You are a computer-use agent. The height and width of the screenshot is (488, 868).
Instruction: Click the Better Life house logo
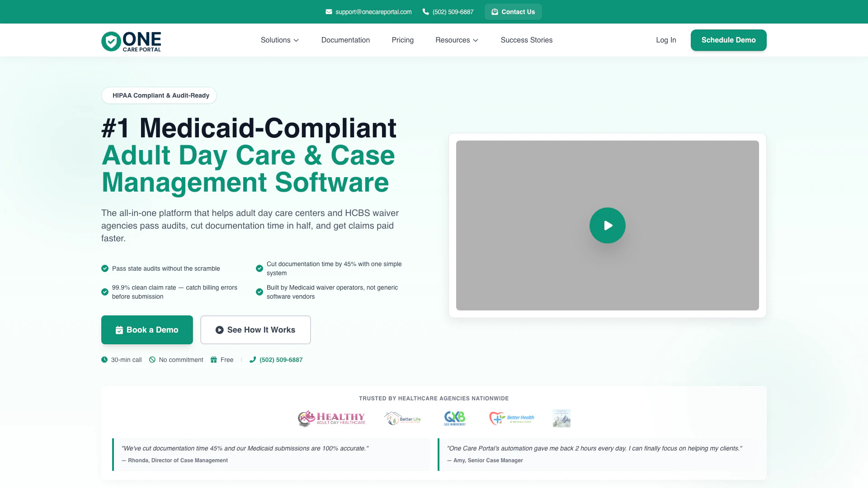point(402,418)
